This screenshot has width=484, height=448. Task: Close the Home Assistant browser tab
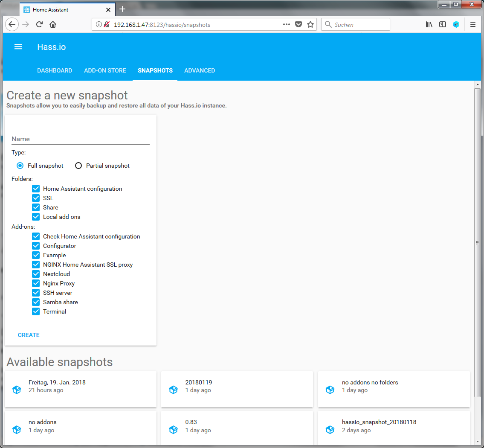click(x=108, y=9)
